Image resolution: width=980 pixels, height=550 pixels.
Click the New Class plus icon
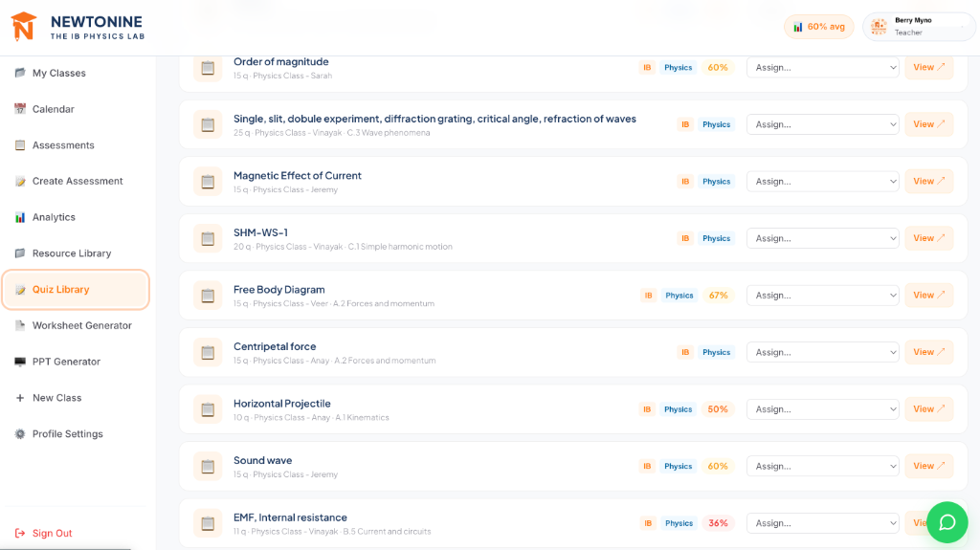[x=20, y=398]
